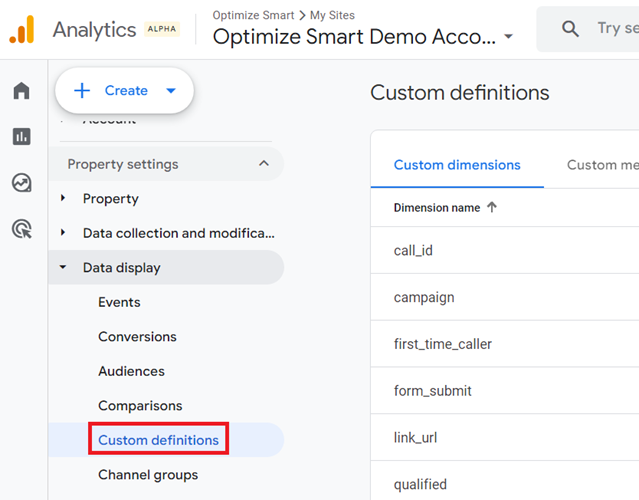Open the account selector dropdown arrow
The height and width of the screenshot is (500, 639).
508,36
